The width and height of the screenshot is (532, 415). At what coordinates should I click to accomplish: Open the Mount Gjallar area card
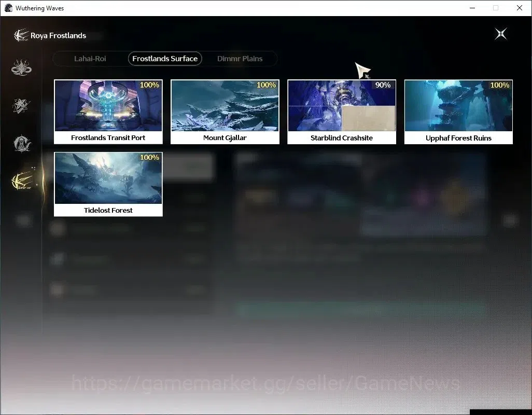tap(225, 112)
